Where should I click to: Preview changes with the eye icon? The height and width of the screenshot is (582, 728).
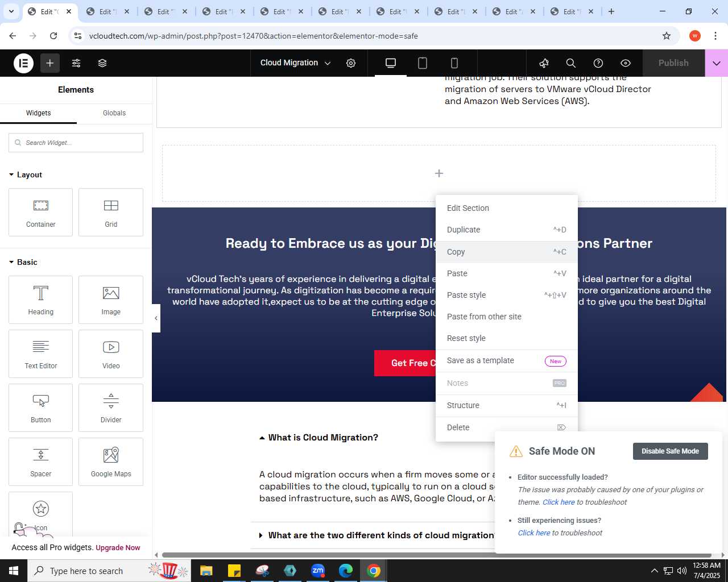tap(626, 63)
